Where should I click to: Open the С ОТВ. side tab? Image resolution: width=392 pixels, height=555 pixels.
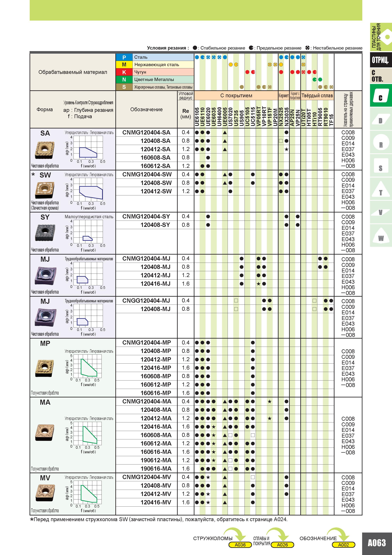[x=381, y=76]
